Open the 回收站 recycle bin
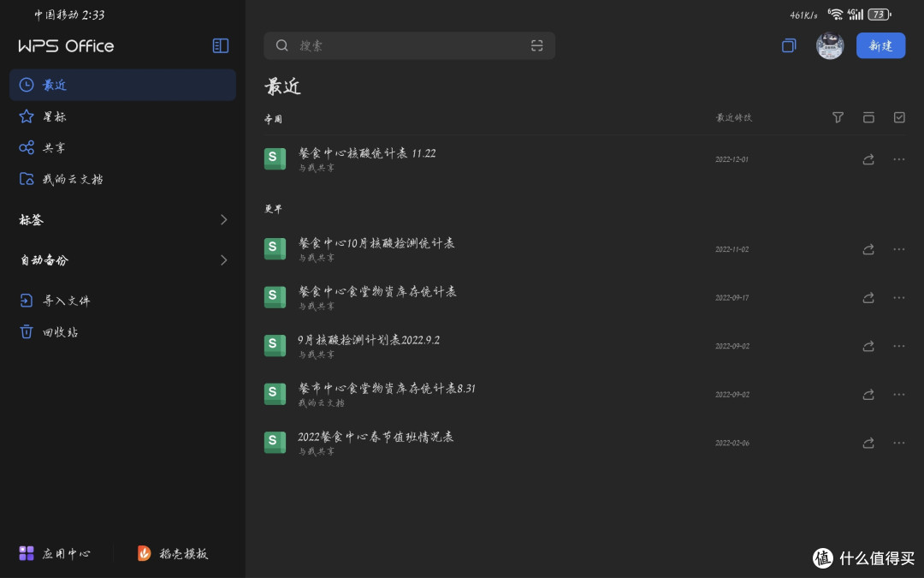The height and width of the screenshot is (578, 924). pyautogui.click(x=122, y=331)
